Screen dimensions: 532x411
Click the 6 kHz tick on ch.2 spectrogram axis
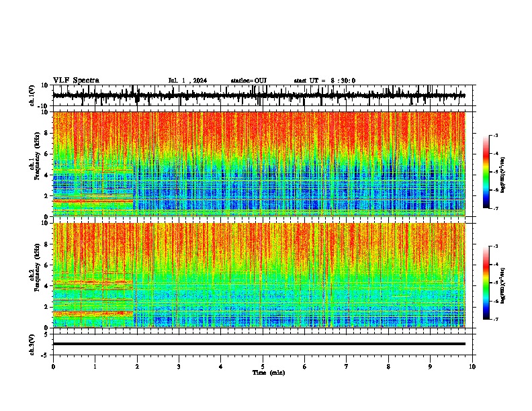[46, 265]
